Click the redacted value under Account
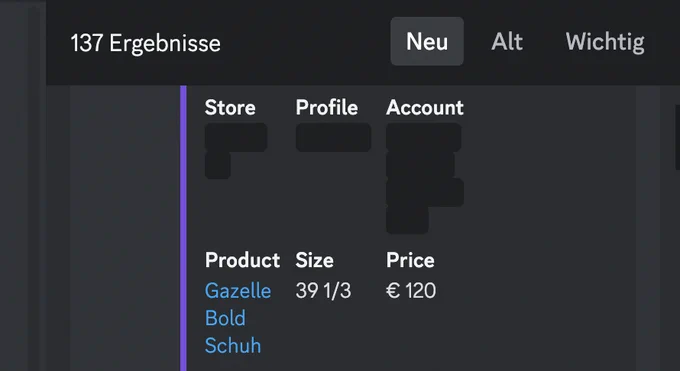The height and width of the screenshot is (371, 680). [x=425, y=178]
